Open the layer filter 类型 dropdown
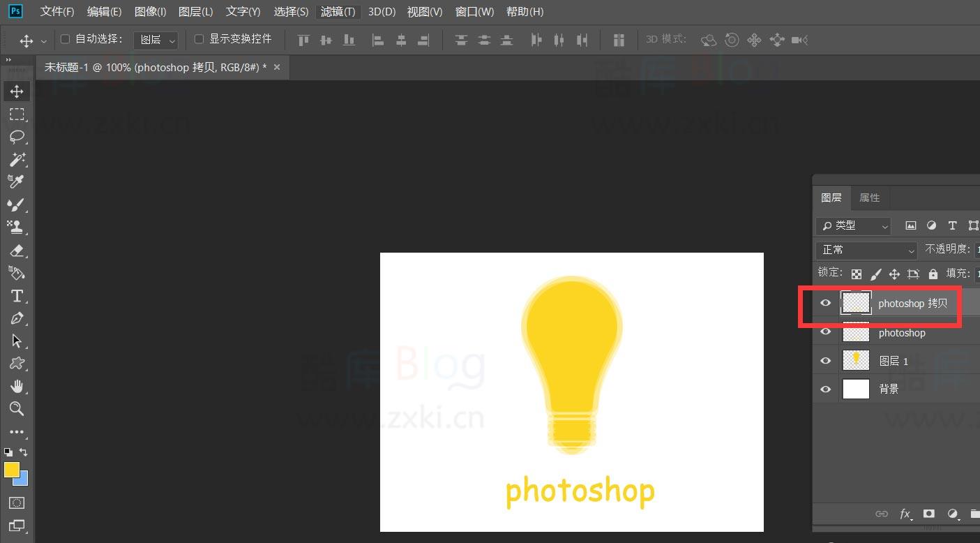980x543 pixels. click(852, 225)
